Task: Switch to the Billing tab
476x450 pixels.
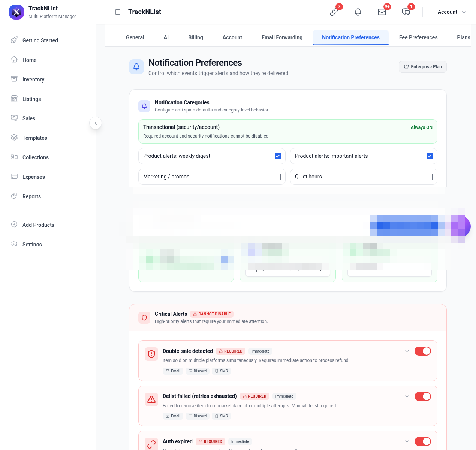Action: (x=196, y=37)
